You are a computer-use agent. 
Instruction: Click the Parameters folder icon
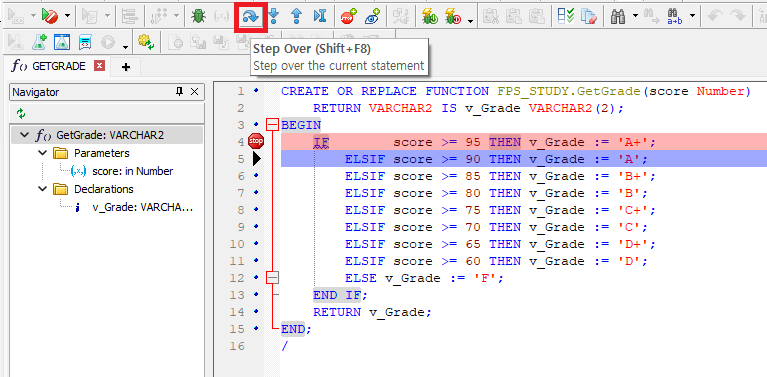click(60, 154)
